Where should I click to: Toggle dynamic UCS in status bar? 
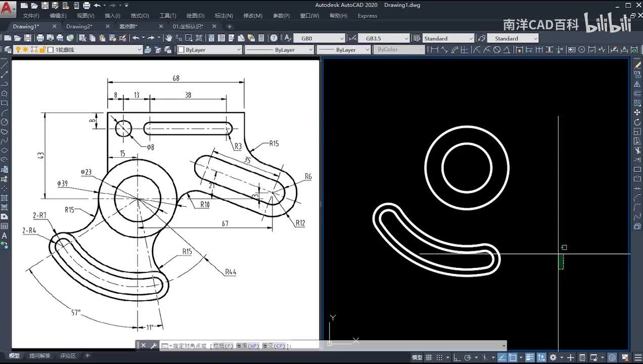pyautogui.click(x=541, y=357)
